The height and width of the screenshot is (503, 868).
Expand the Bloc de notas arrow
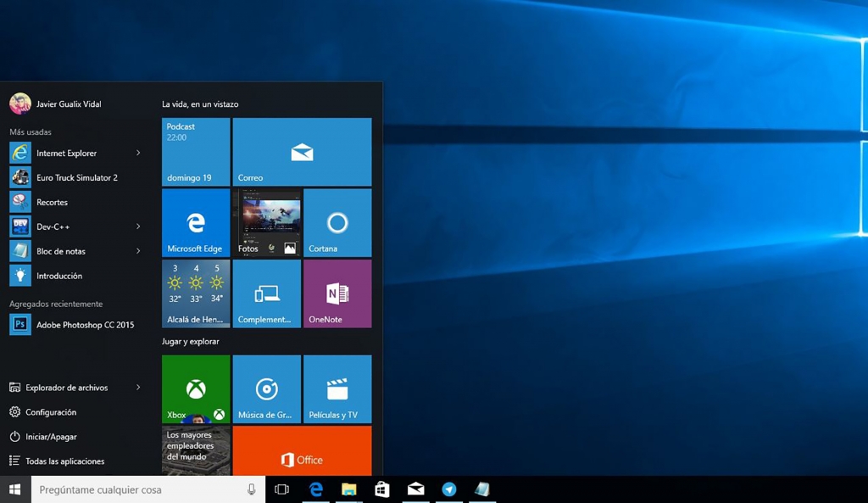138,252
